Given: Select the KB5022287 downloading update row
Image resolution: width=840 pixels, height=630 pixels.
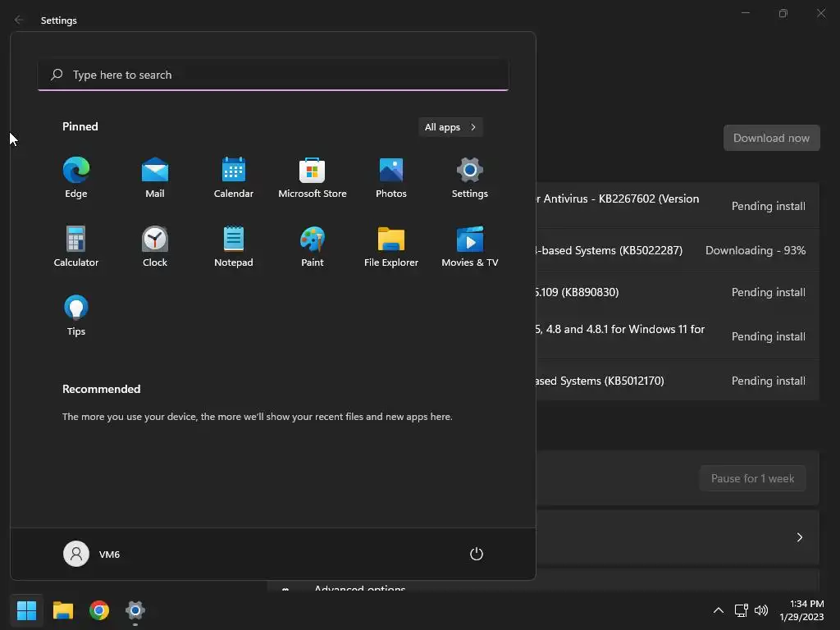Looking at the screenshot, I should pyautogui.click(x=678, y=250).
